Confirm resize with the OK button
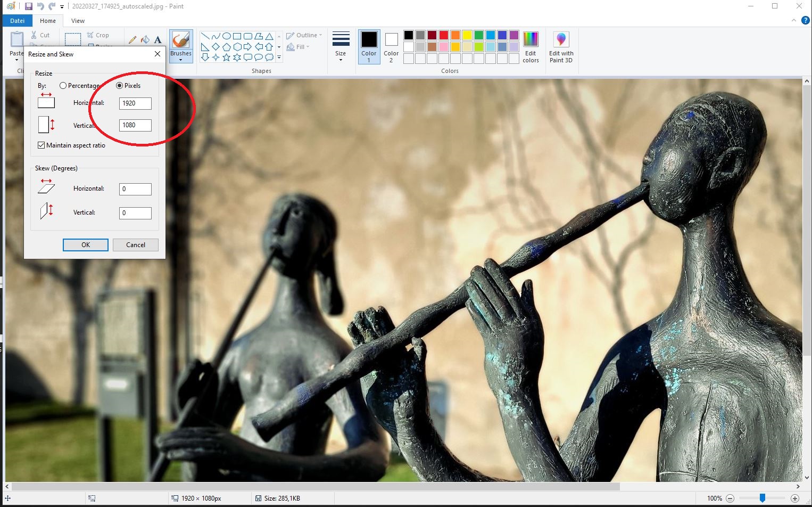Image resolution: width=812 pixels, height=507 pixels. [86, 245]
